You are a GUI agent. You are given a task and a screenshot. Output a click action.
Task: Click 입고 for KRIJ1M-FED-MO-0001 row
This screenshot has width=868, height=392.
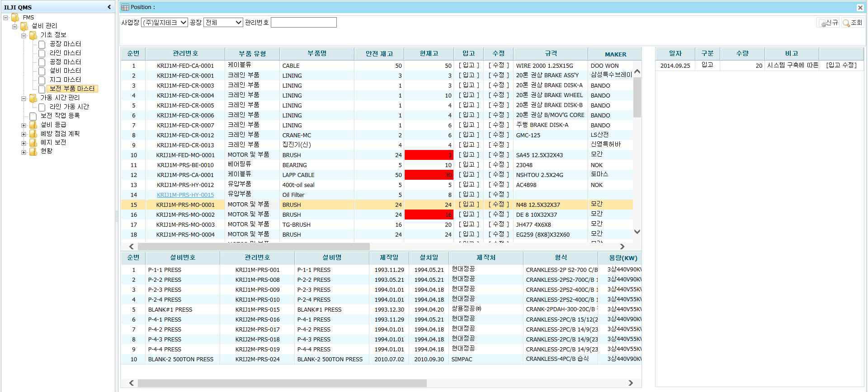469,155
